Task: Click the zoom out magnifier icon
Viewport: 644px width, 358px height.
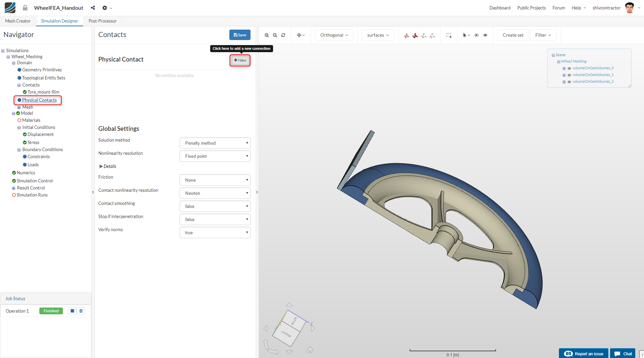Action: (x=275, y=35)
